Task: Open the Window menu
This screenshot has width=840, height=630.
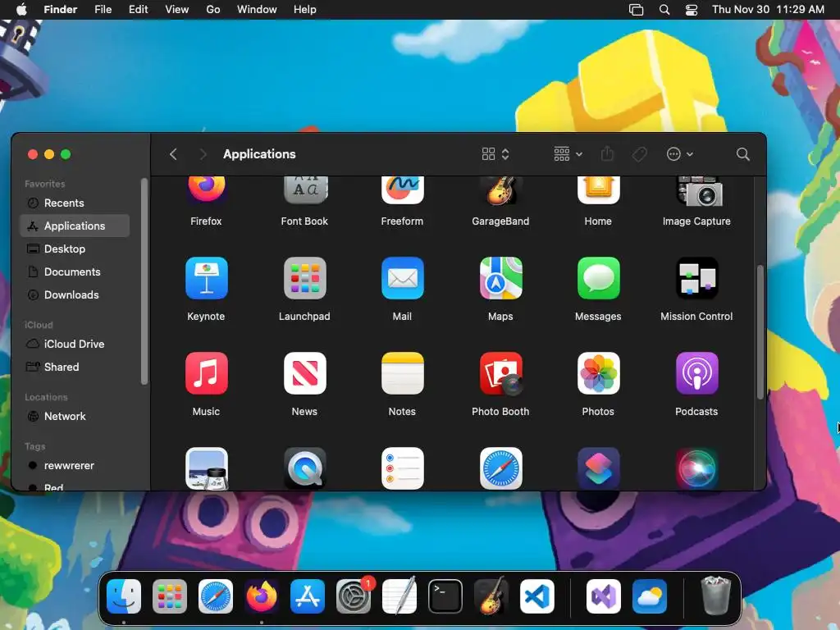Action: point(257,10)
